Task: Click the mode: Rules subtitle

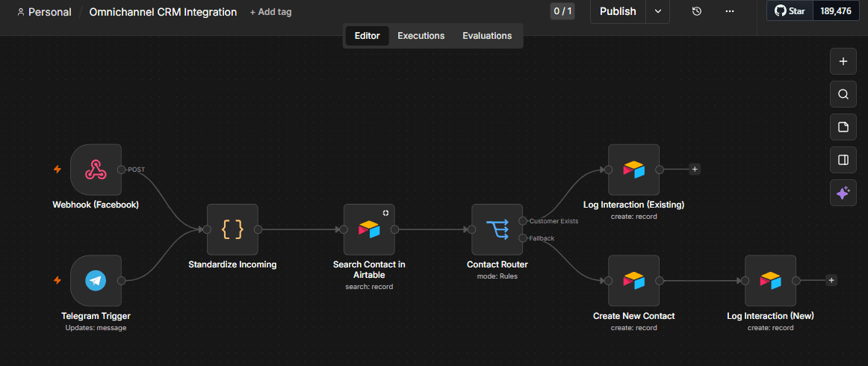Action: [497, 276]
